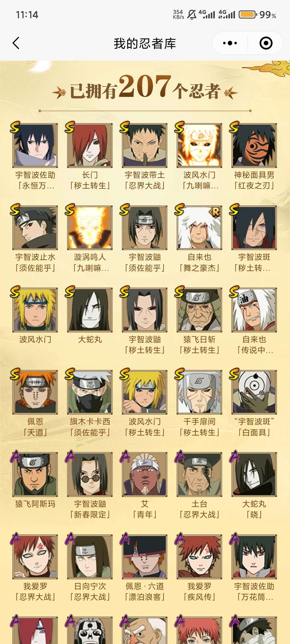
Task: Open the 神秘面具男「红夜之刃」 avatar
Action: point(254,145)
